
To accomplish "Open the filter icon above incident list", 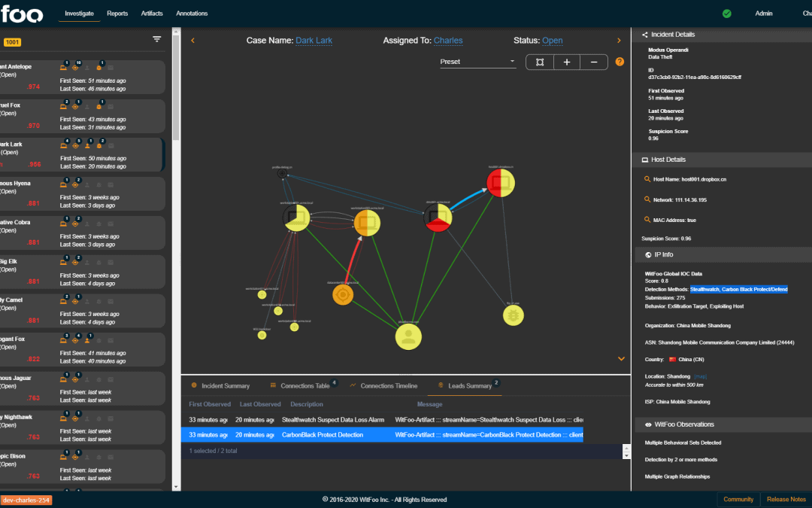I will 157,39.
